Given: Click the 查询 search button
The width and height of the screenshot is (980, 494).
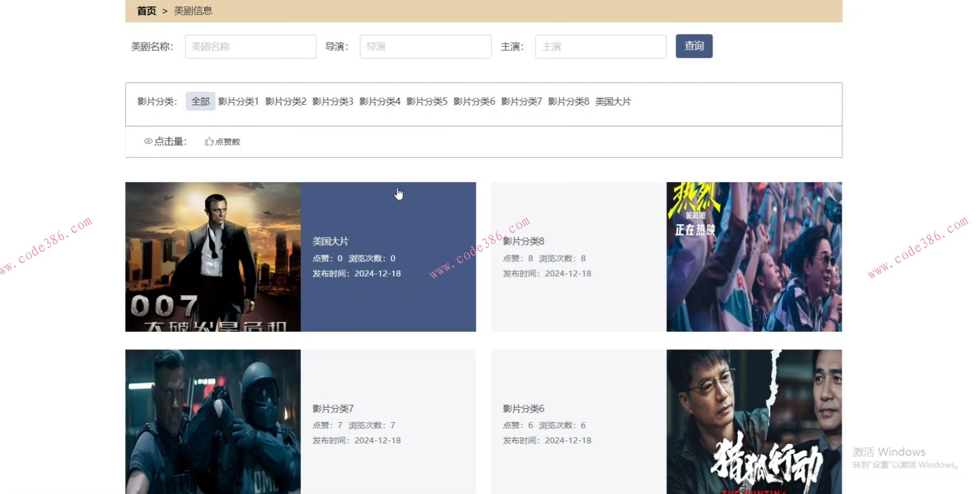Looking at the screenshot, I should 693,46.
